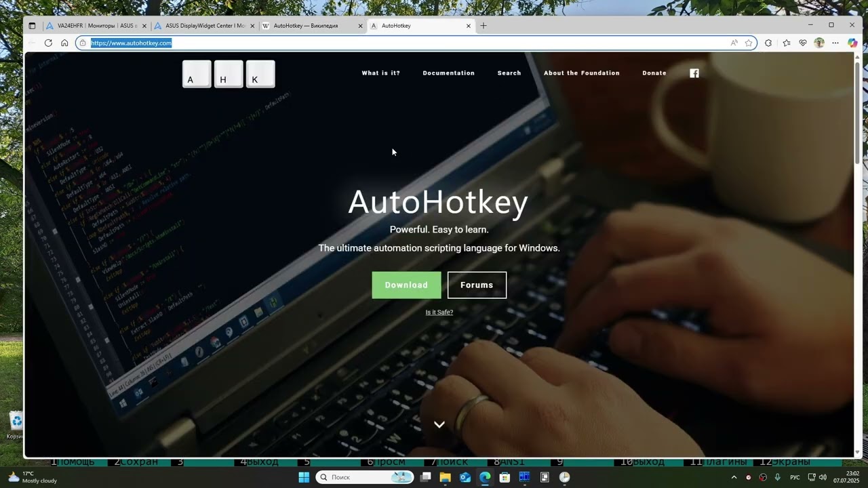Reload the page with Refresh icon
The height and width of the screenshot is (488, 868).
[x=48, y=43]
